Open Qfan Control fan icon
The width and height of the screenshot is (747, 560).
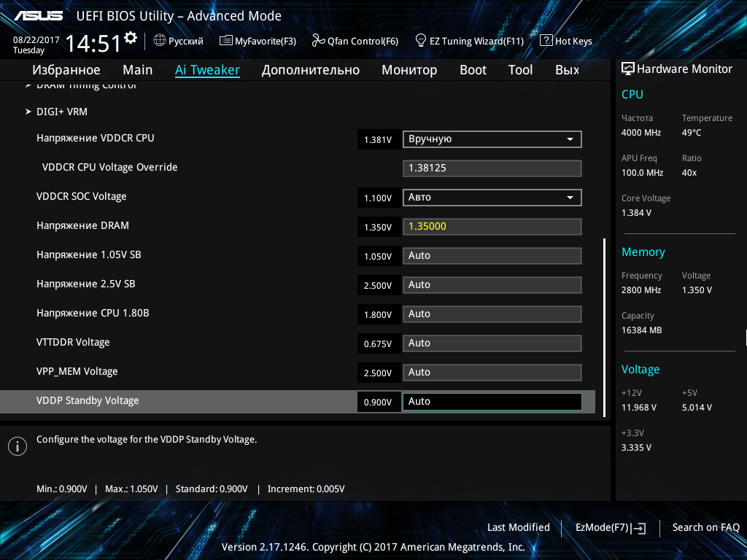point(318,41)
